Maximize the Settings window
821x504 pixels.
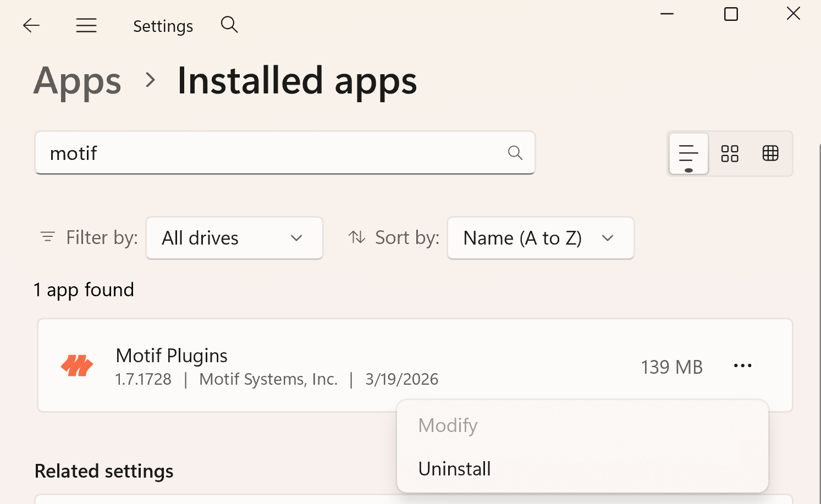tap(731, 14)
